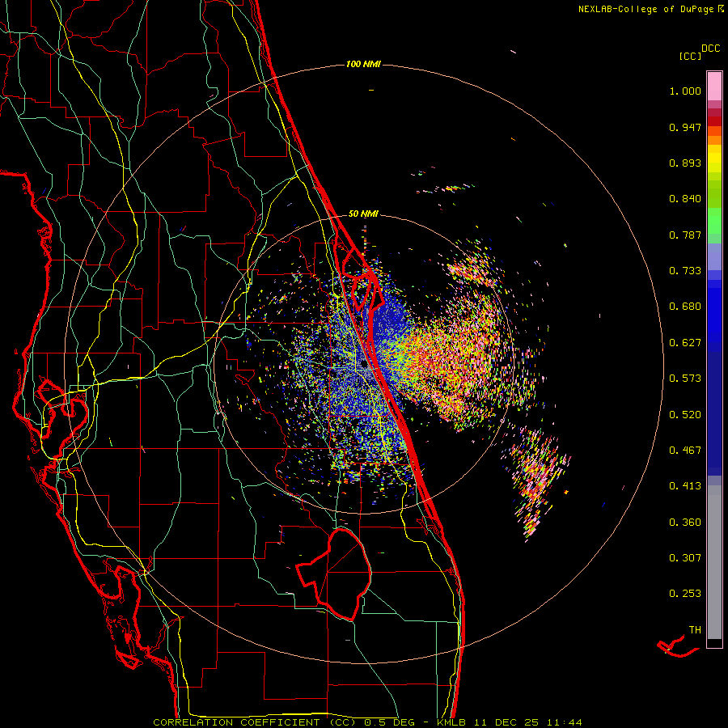This screenshot has width=728, height=728.
Task: Click the 1.000 scale value
Action: tap(685, 91)
